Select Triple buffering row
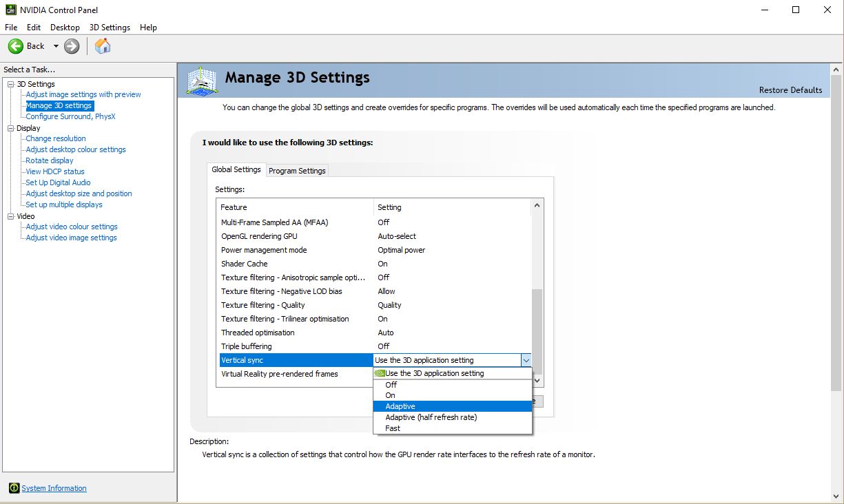The width and height of the screenshot is (844, 504). [375, 346]
